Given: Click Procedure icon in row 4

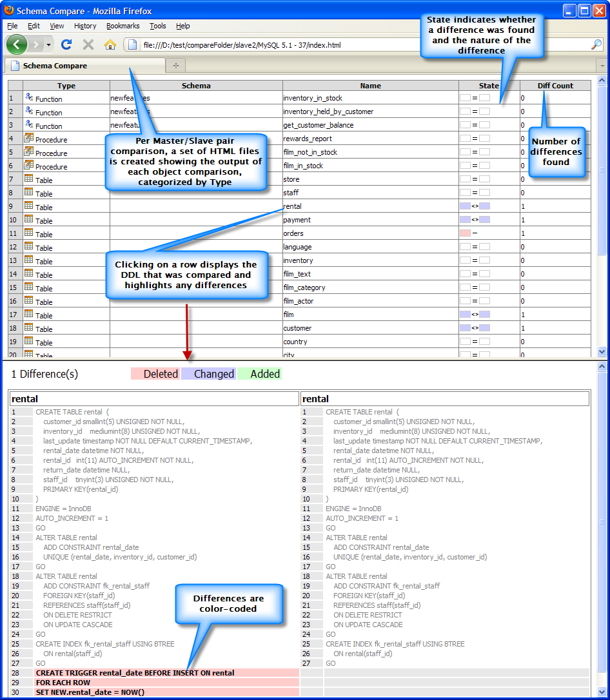Looking at the screenshot, I should point(29,137).
